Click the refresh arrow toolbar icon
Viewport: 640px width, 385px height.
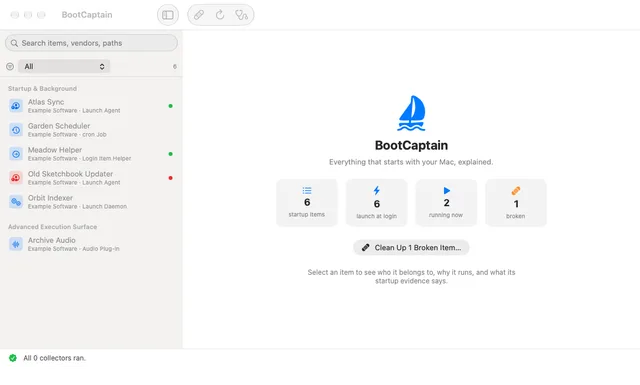[220, 15]
